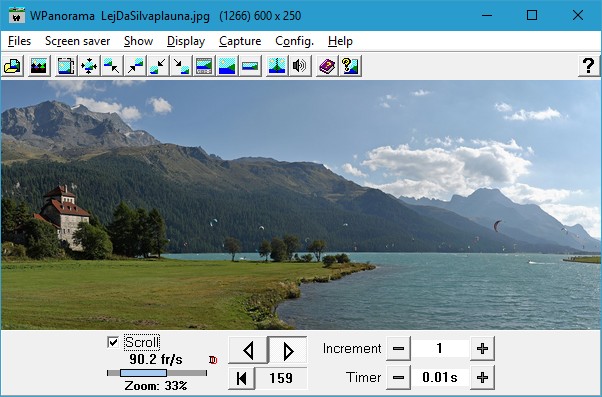
Task: Move window to top-left corner icon
Action: tap(112, 66)
